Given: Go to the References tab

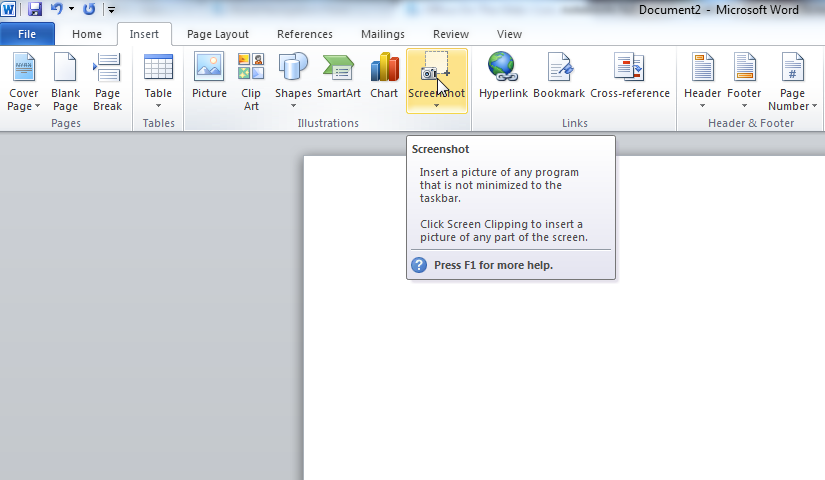Looking at the screenshot, I should coord(305,34).
